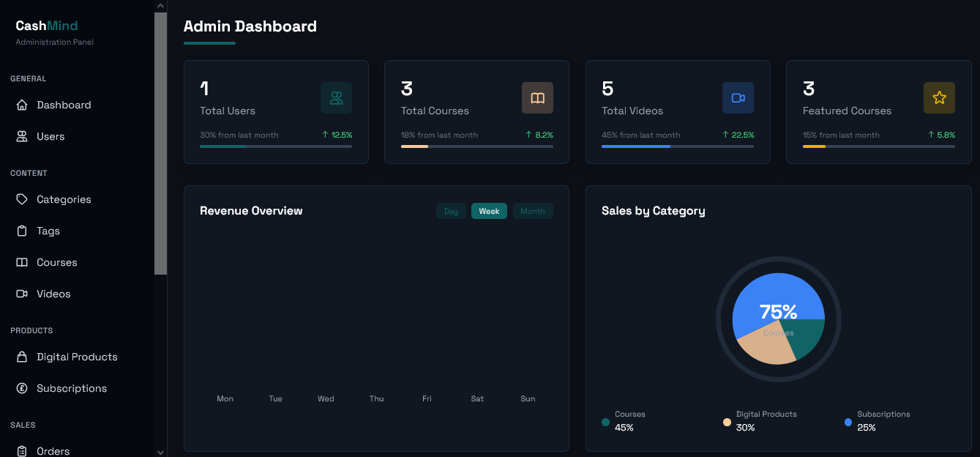
Task: Click the sidebar scroll down arrow
Action: (160, 451)
